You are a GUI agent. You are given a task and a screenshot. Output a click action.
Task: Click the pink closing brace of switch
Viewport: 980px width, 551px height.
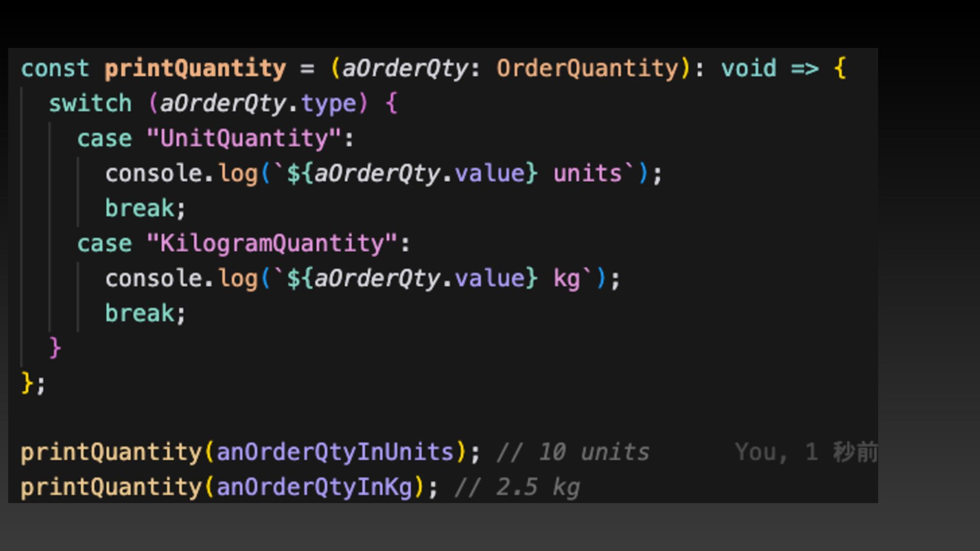(55, 348)
